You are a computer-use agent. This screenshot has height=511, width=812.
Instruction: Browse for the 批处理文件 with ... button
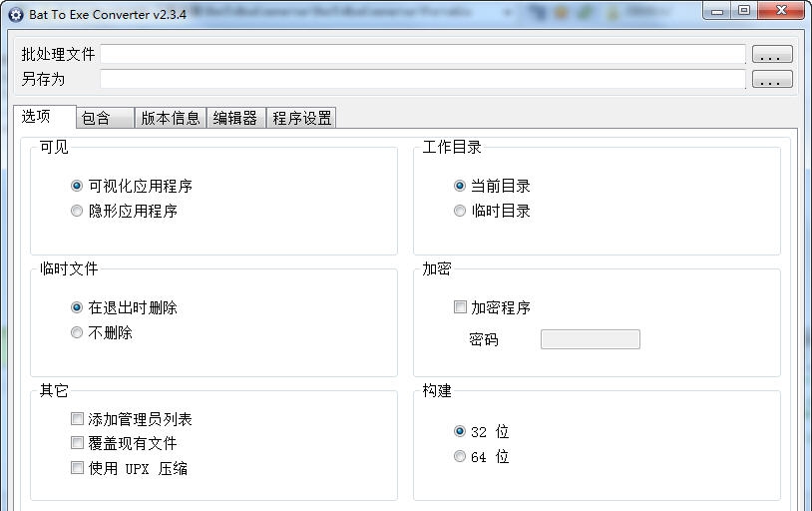click(x=772, y=54)
